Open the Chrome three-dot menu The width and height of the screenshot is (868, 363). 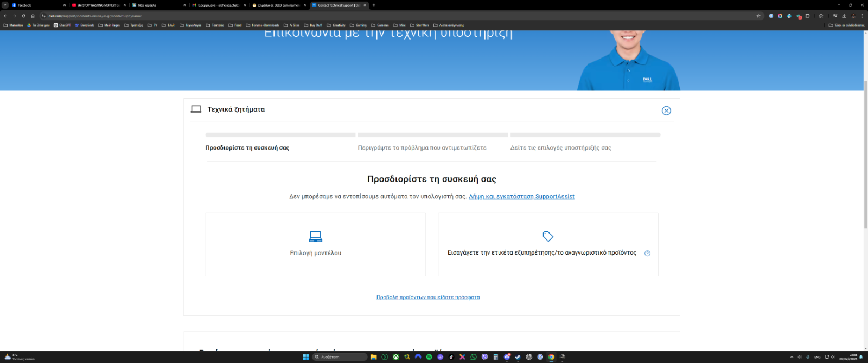863,16
